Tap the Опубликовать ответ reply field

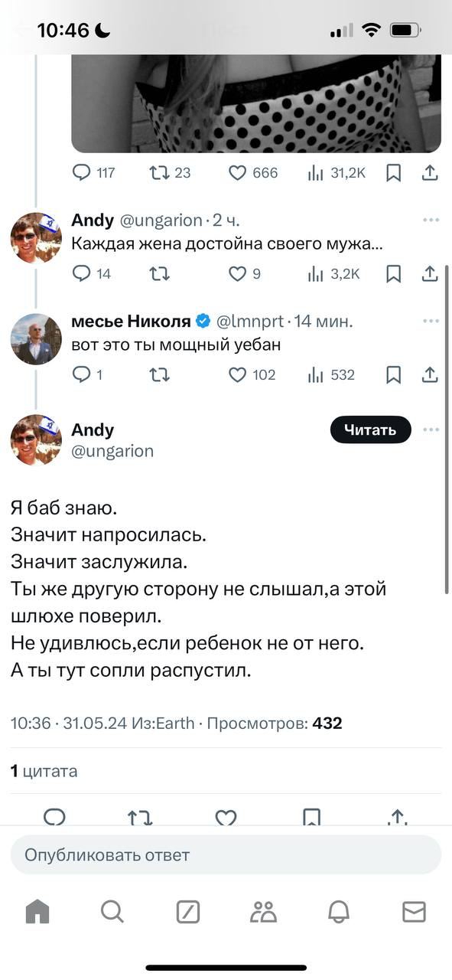(x=226, y=855)
